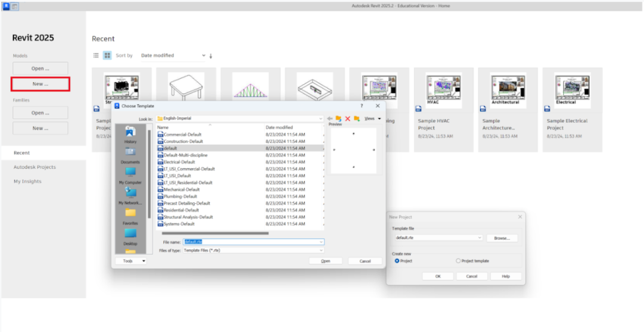The height and width of the screenshot is (332, 644).
Task: Open the table family thumbnail in Recent
Action: (186, 86)
